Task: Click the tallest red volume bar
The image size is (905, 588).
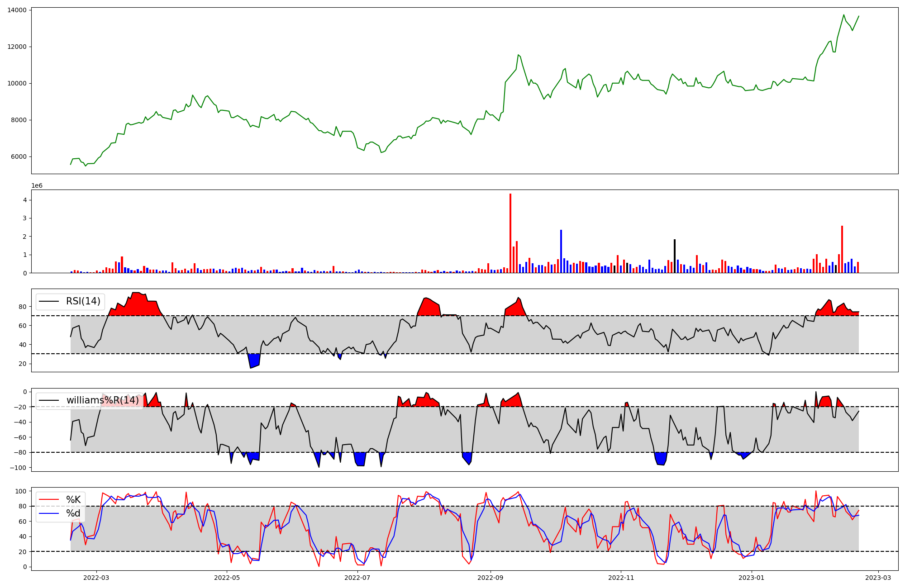Action: [510, 233]
